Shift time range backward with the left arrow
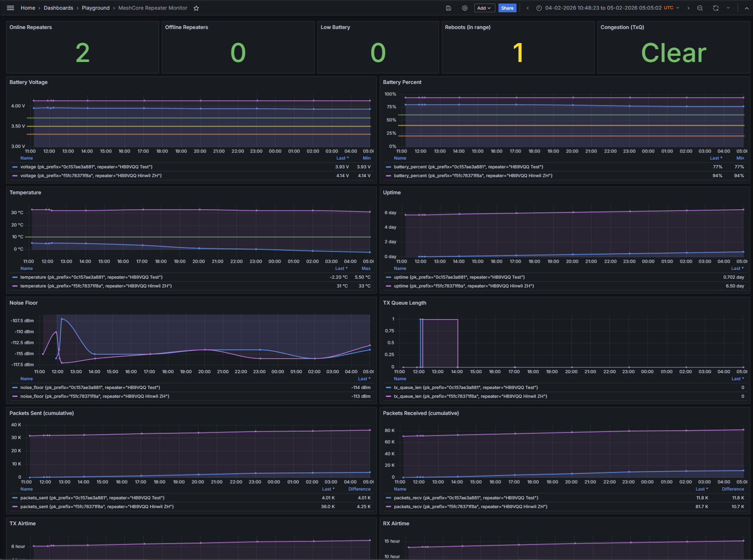This screenshot has height=560, width=753. pyautogui.click(x=527, y=8)
